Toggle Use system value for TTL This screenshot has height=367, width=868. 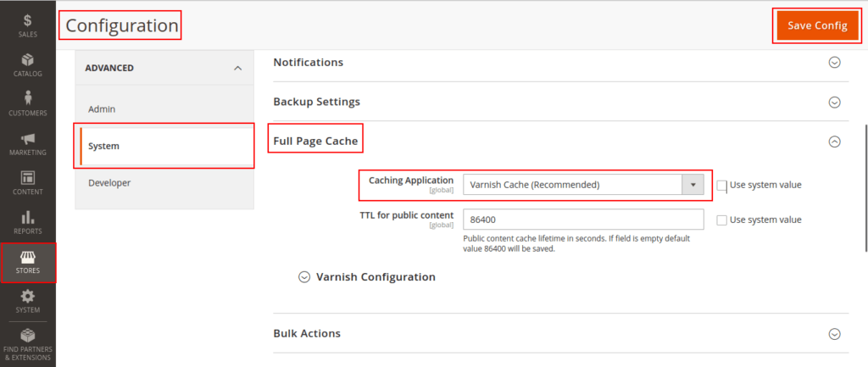pyautogui.click(x=722, y=220)
